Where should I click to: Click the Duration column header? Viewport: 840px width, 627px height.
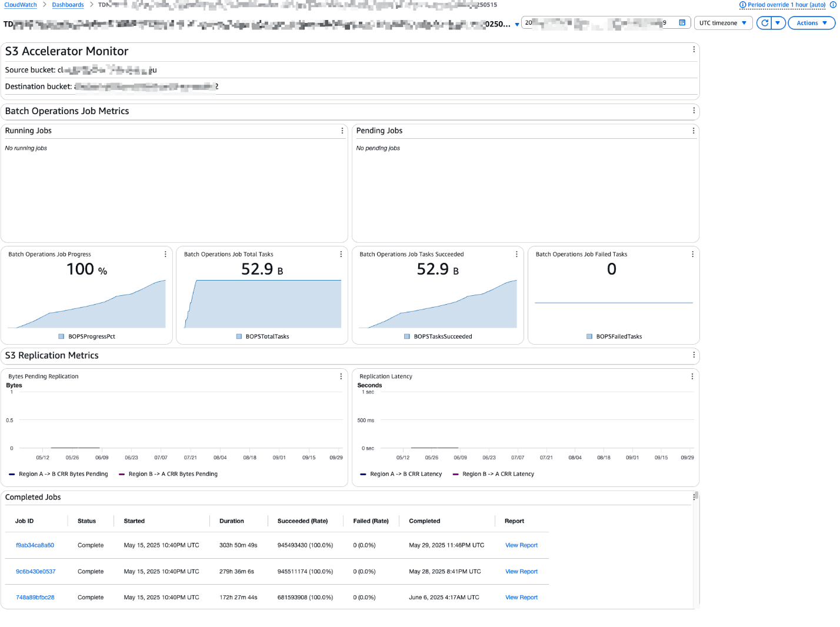coord(232,521)
